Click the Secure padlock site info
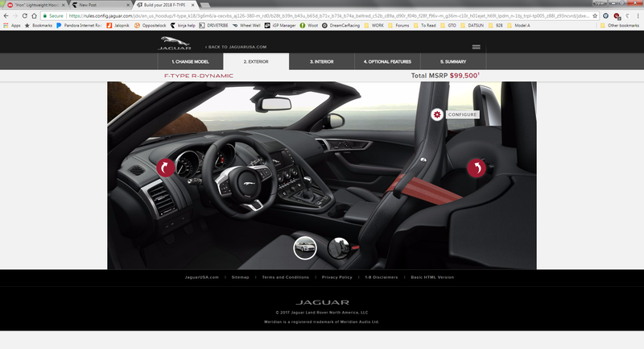644x349 pixels. 53,15
